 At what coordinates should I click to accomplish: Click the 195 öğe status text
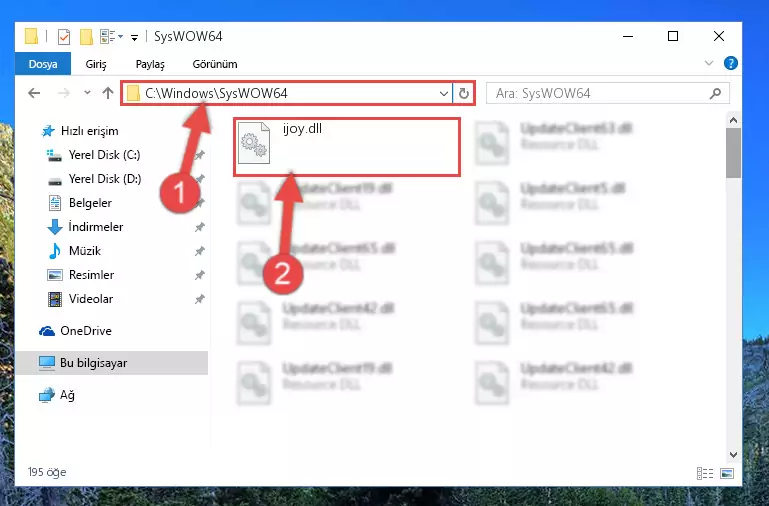point(47,472)
